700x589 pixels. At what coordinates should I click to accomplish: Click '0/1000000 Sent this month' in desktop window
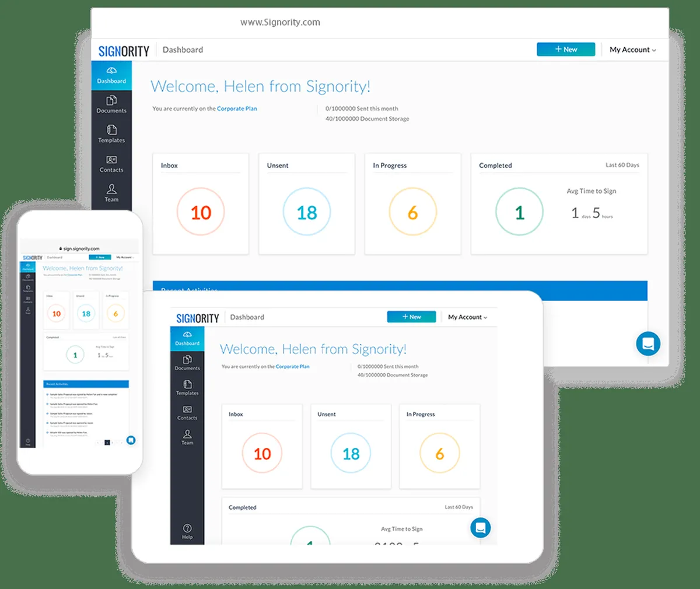tap(362, 108)
